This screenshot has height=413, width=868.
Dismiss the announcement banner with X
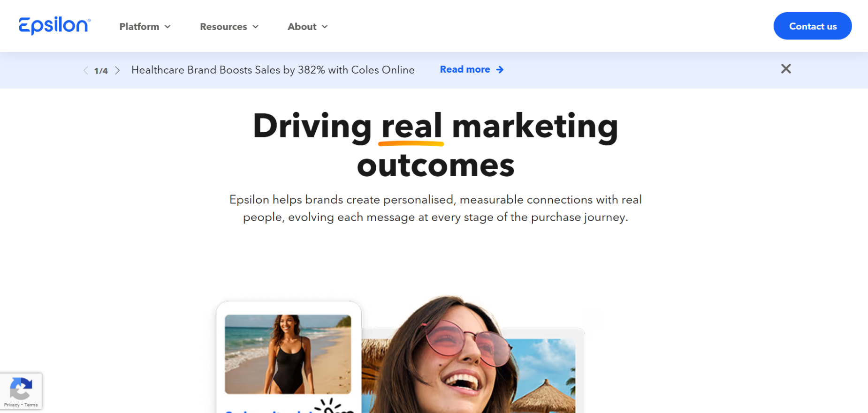point(786,69)
